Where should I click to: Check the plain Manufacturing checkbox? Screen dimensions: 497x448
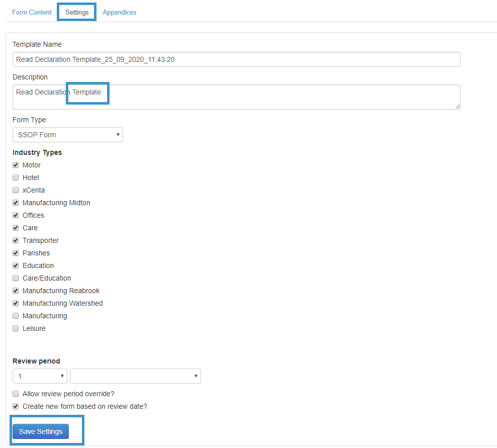tap(16, 316)
